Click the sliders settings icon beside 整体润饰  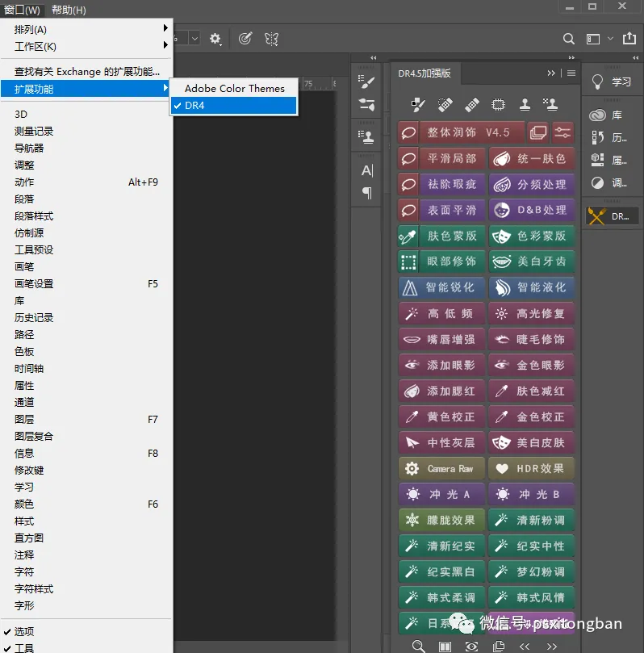pyautogui.click(x=562, y=132)
